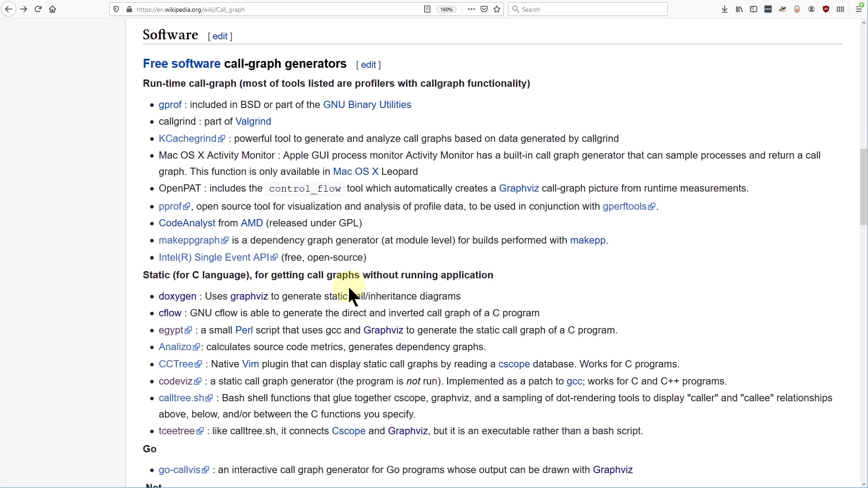Open the Downloads panel

click(x=725, y=9)
